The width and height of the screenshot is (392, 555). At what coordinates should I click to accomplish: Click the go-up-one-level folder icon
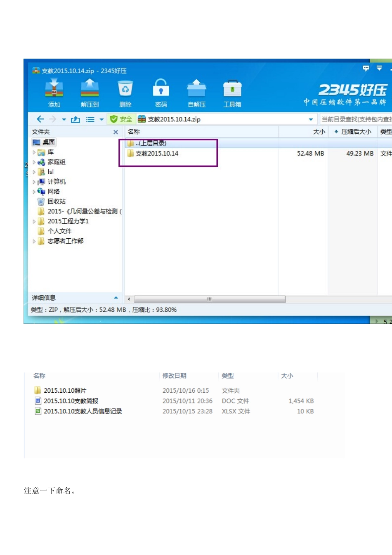pyautogui.click(x=76, y=119)
